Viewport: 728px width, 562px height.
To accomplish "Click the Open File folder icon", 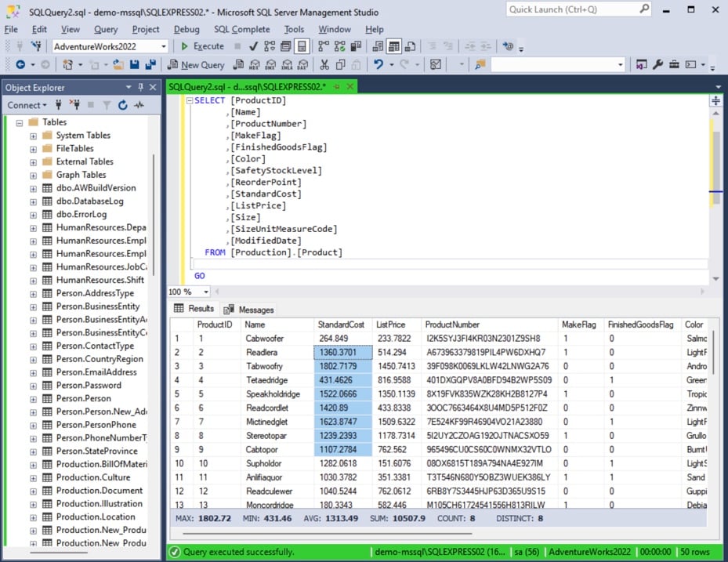I will (x=118, y=64).
